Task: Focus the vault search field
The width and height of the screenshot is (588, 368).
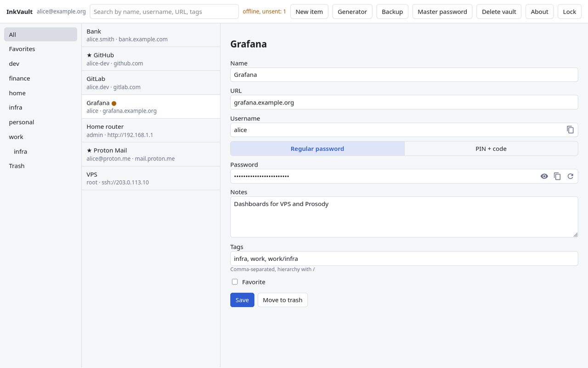Action: tap(164, 11)
